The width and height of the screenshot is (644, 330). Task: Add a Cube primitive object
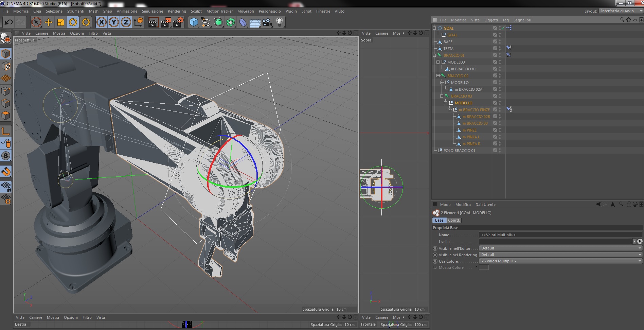pyautogui.click(x=194, y=22)
